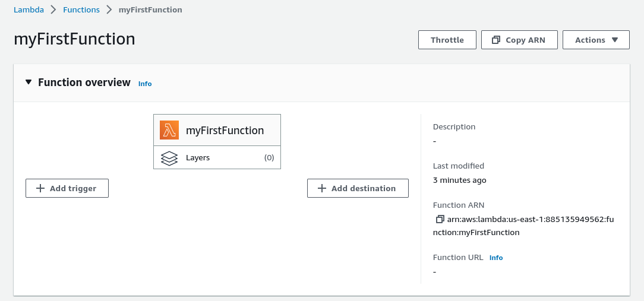644x301 pixels.
Task: Copy the Function ARN using its copy icon
Action: [440, 219]
